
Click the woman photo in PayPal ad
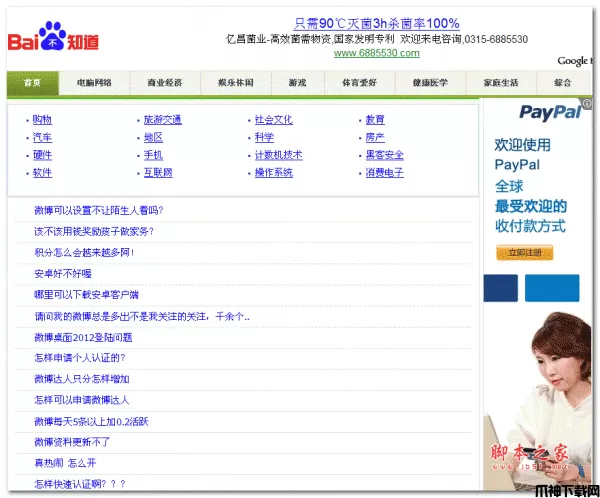click(538, 400)
